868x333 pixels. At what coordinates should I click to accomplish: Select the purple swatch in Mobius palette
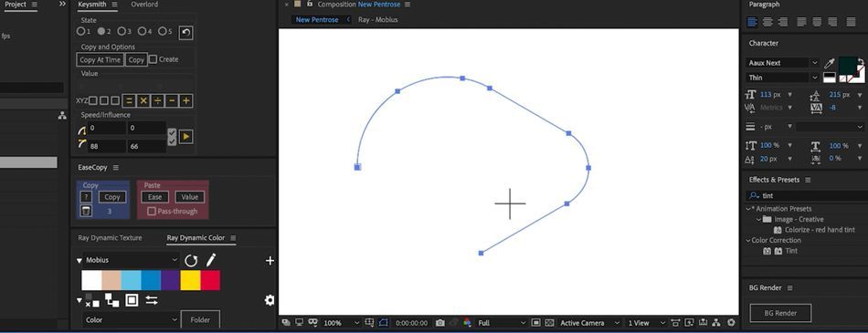click(x=171, y=280)
